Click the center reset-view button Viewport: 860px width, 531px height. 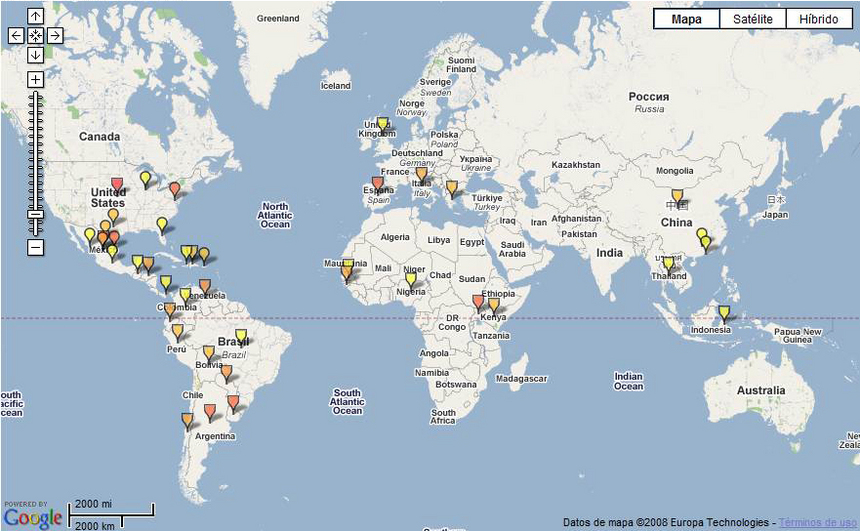[x=35, y=35]
